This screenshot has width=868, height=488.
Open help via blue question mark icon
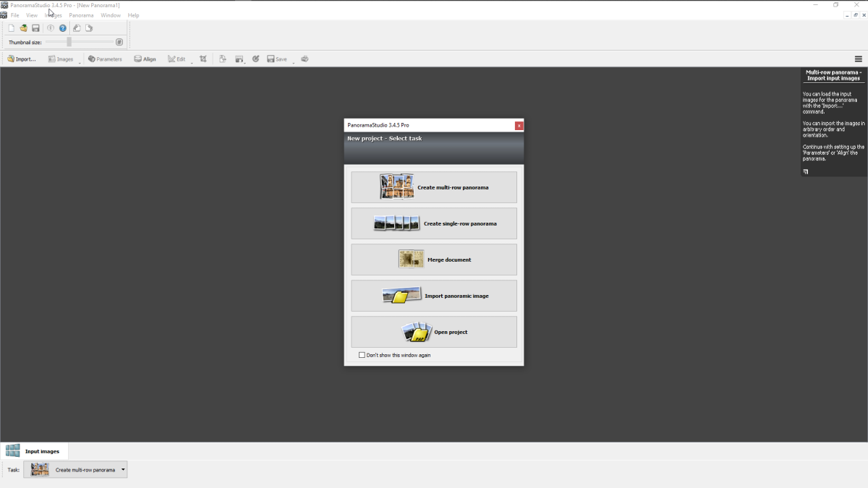click(x=63, y=28)
